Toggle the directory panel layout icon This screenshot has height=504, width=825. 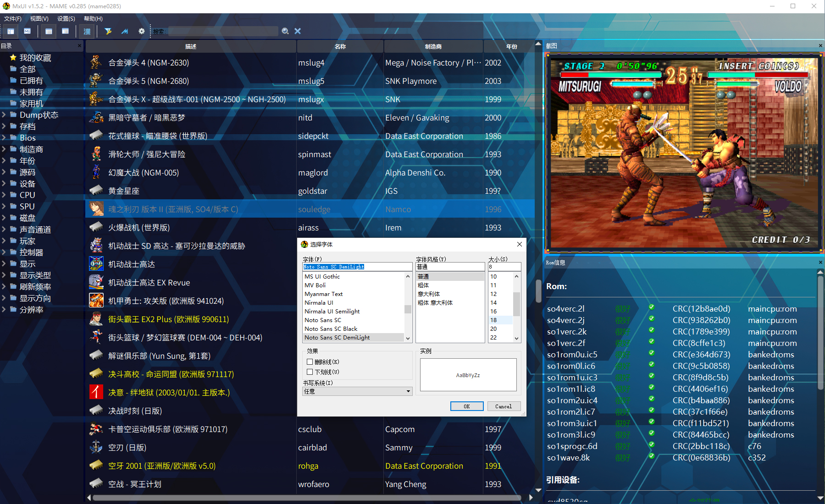[x=11, y=31]
